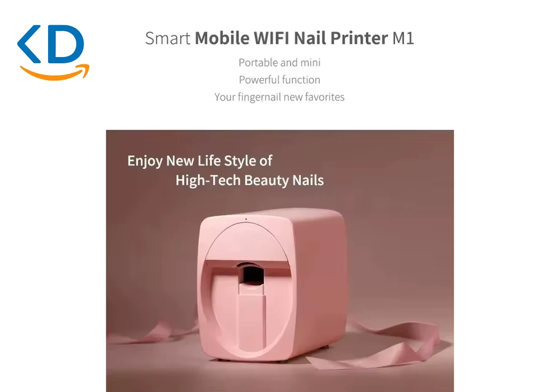Click the word "Smart" in the heading

click(x=167, y=38)
